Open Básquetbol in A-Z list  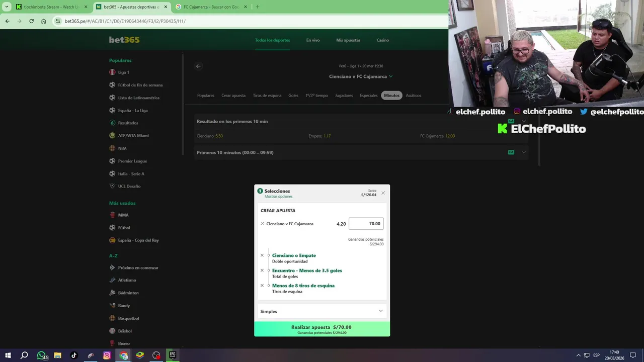pos(128,318)
